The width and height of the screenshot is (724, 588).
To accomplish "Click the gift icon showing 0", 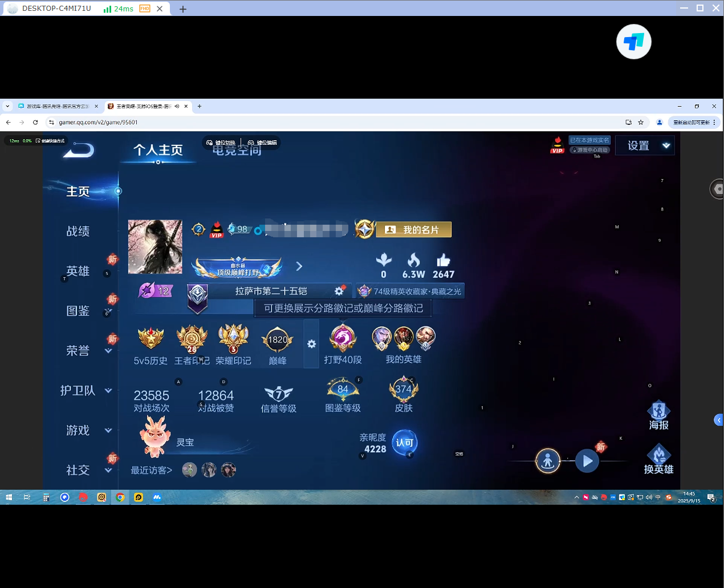I will tap(384, 261).
